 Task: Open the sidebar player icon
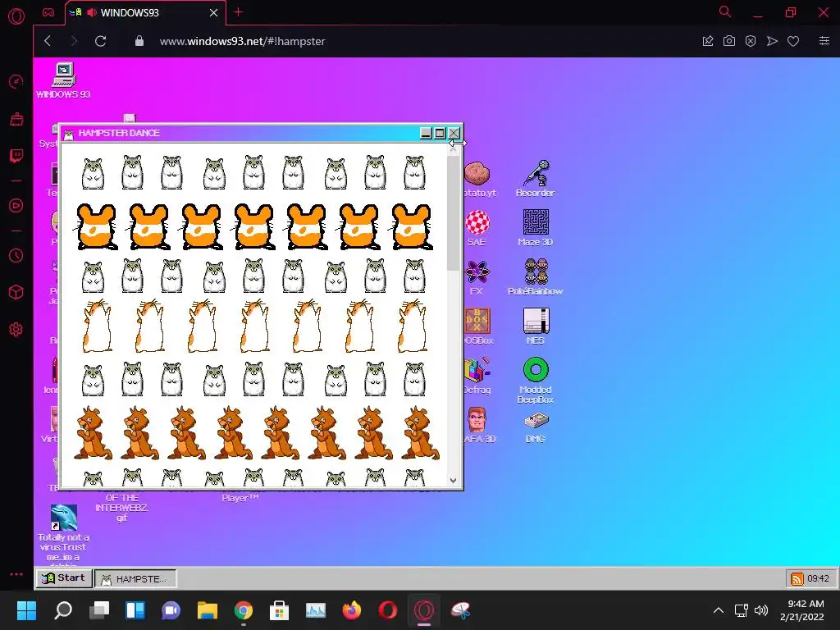click(x=16, y=206)
